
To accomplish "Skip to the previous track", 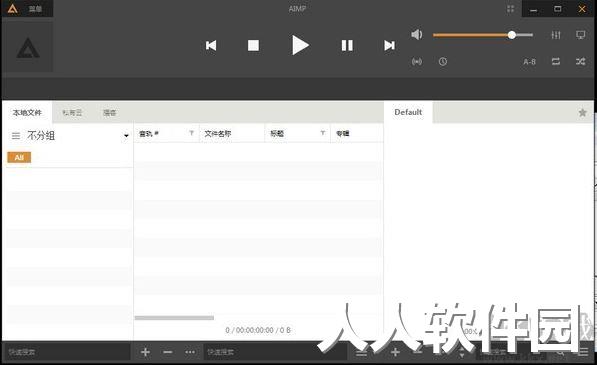I will (x=211, y=46).
